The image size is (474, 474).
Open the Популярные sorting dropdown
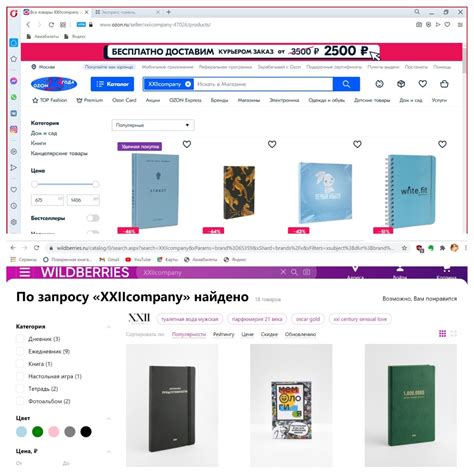click(153, 125)
